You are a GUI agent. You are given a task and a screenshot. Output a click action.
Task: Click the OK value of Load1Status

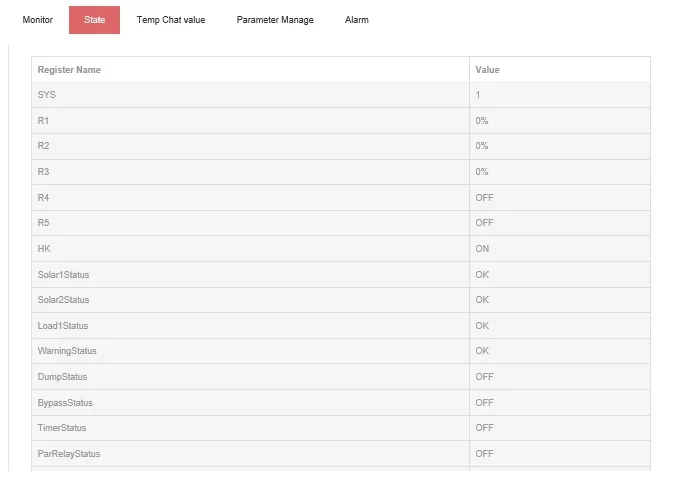[x=482, y=326]
